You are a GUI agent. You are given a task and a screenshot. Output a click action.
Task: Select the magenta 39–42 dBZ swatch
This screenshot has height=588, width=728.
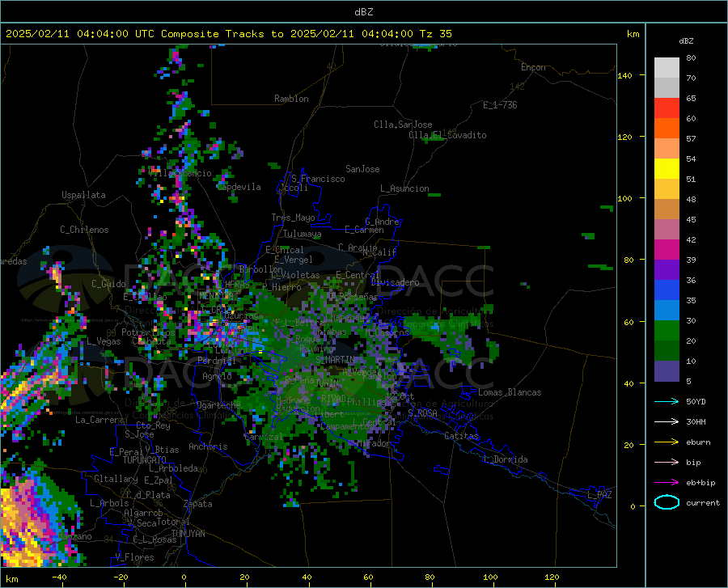point(667,250)
